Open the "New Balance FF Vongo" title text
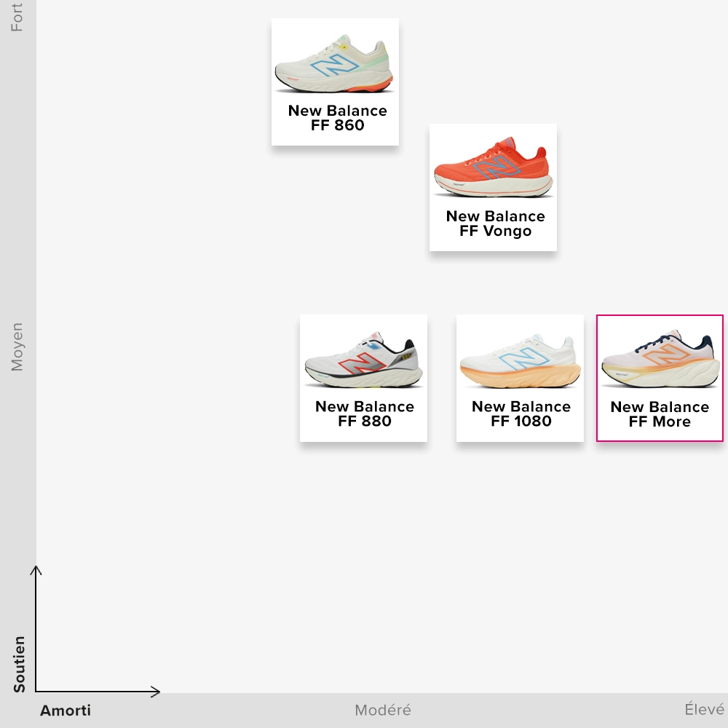 495,223
